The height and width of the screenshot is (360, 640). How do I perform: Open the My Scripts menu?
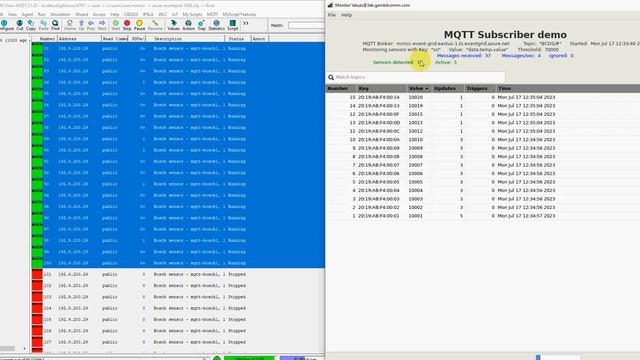click(x=192, y=14)
